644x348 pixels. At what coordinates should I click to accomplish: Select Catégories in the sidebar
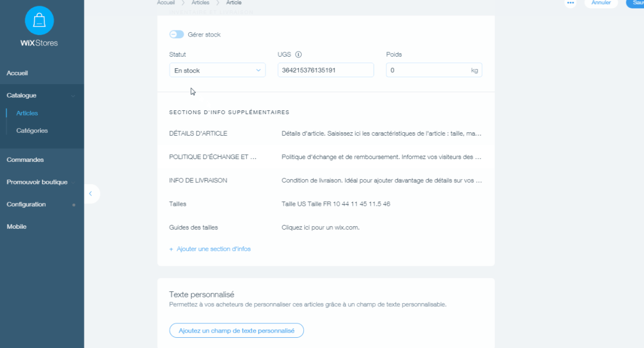click(32, 131)
